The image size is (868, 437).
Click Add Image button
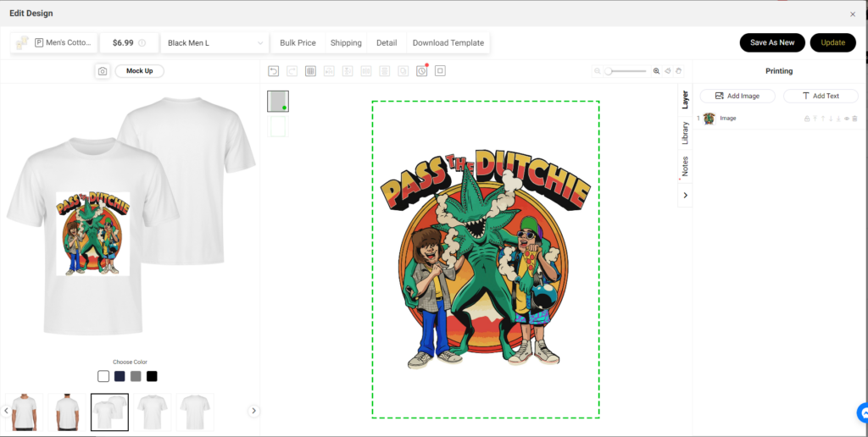pos(737,96)
